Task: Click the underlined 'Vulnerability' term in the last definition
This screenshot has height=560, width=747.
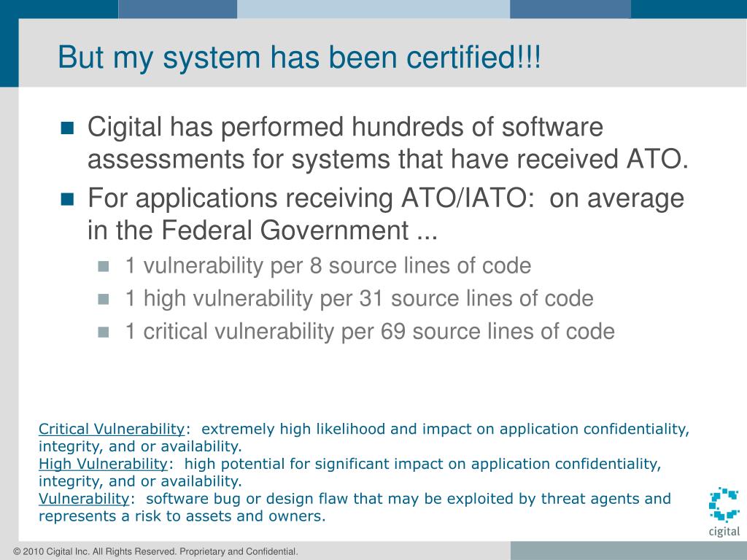Action: click(x=84, y=499)
